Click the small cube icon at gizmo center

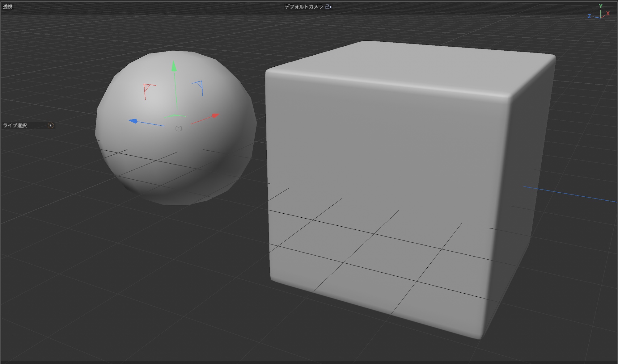click(x=178, y=128)
